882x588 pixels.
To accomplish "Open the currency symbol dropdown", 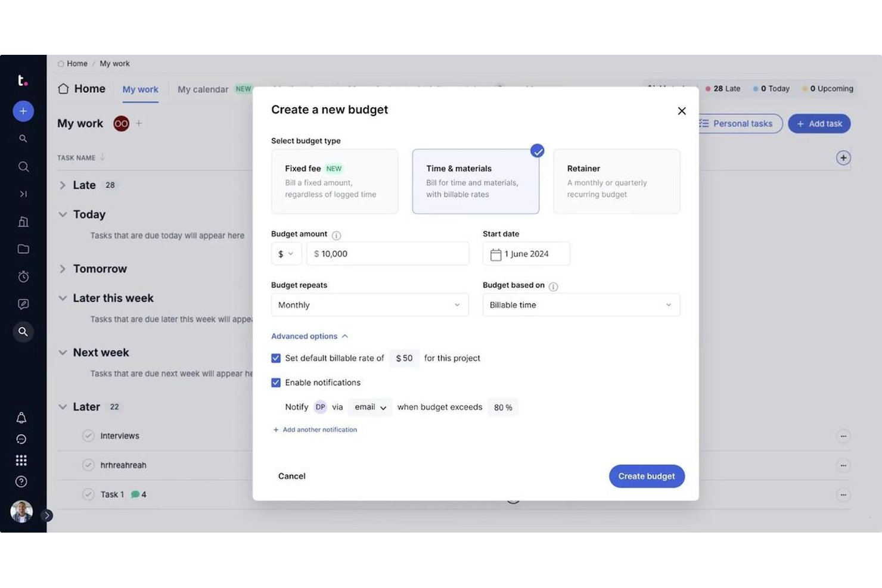I will 286,254.
